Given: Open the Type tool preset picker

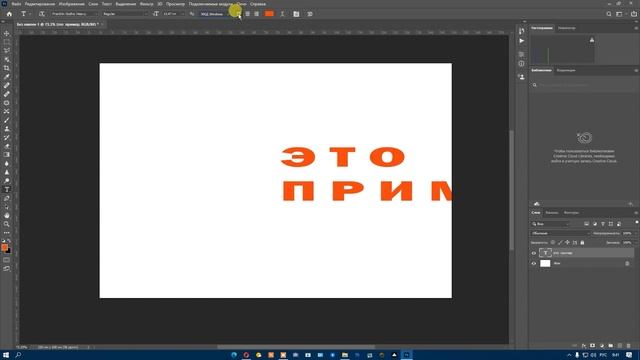Looking at the screenshot, I should pyautogui.click(x=25, y=14).
